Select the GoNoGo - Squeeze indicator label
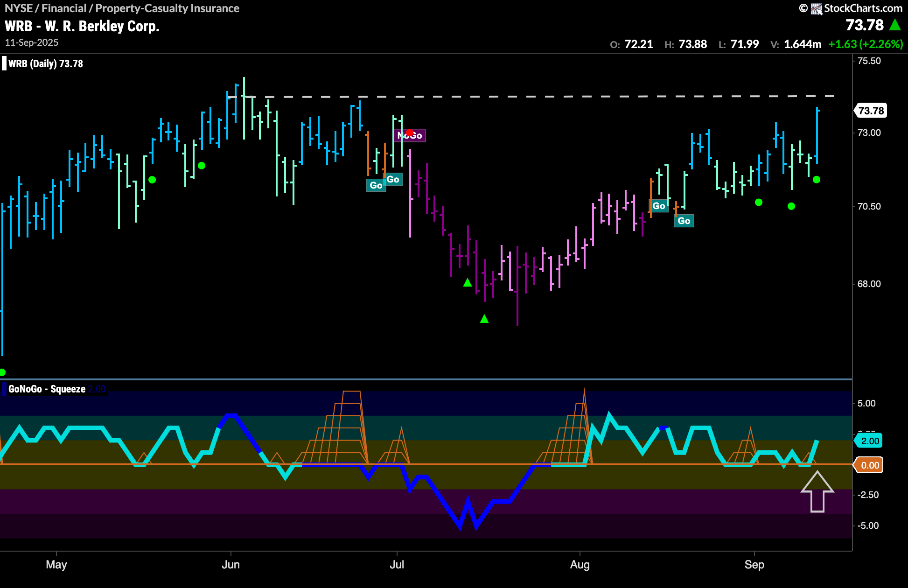 [x=47, y=389]
